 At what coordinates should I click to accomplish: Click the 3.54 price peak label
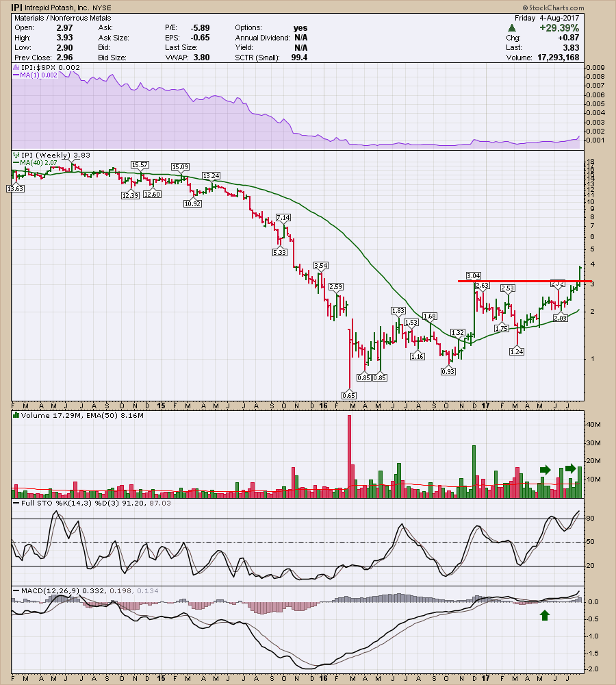[320, 266]
